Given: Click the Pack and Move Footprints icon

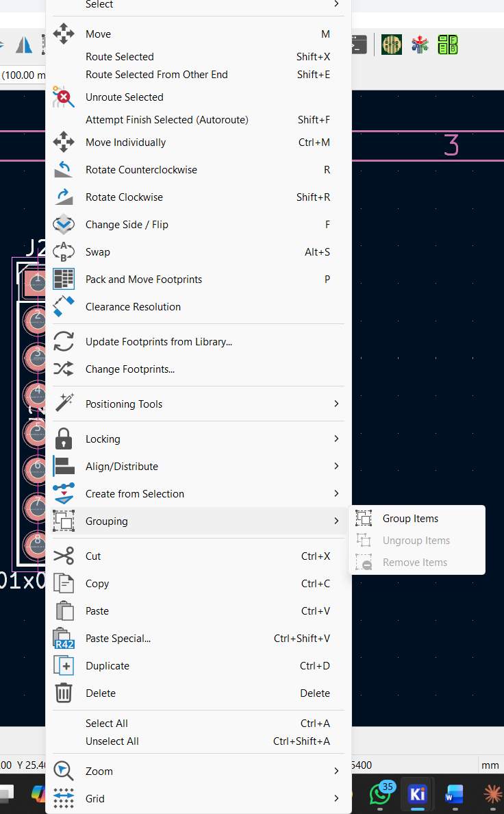Looking at the screenshot, I should [63, 280].
